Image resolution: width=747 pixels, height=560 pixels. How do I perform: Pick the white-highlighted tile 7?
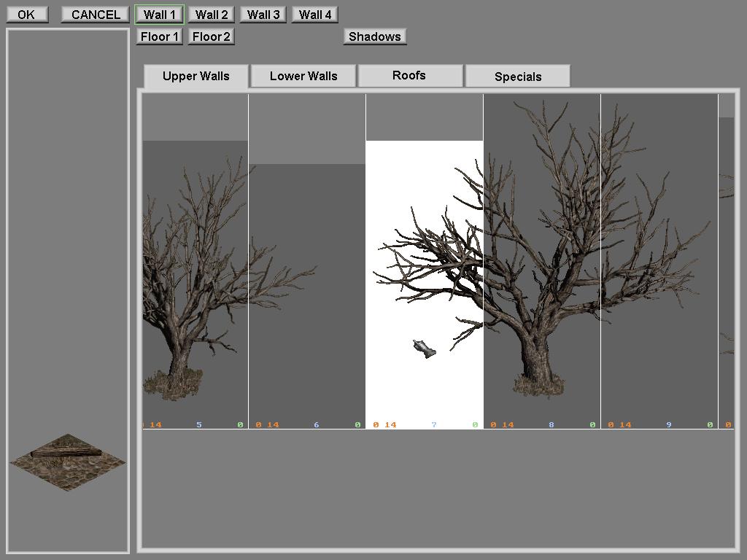pyautogui.click(x=425, y=284)
